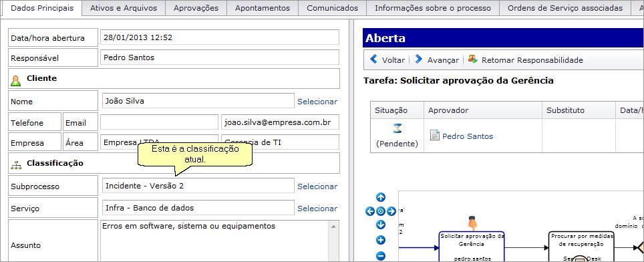Click the Serviço field Infra - Banco de dados
Viewport: 644px width, 262px height.
[x=198, y=208]
